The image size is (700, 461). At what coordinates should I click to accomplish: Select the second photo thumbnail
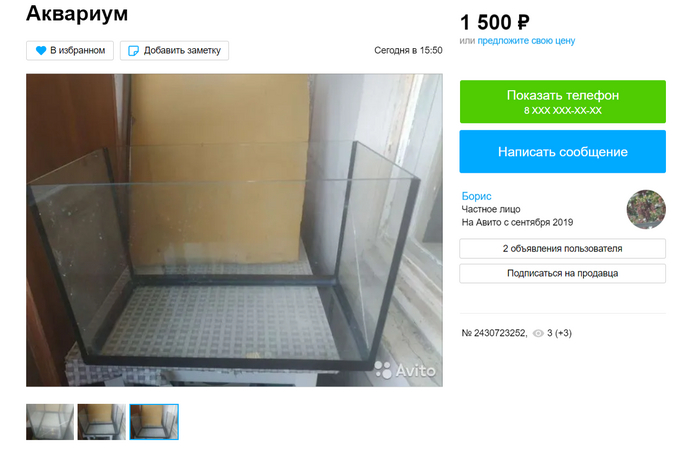click(x=102, y=422)
